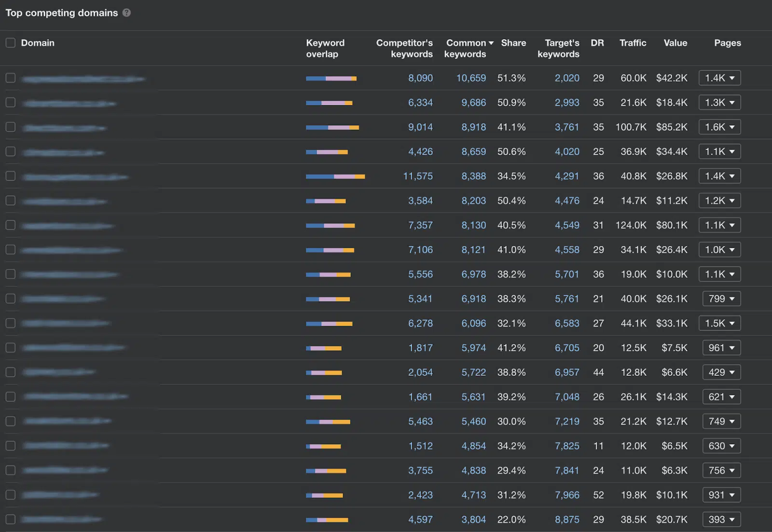This screenshot has height=532, width=772.
Task: Open competitor keywords count 1,817
Action: tap(420, 348)
